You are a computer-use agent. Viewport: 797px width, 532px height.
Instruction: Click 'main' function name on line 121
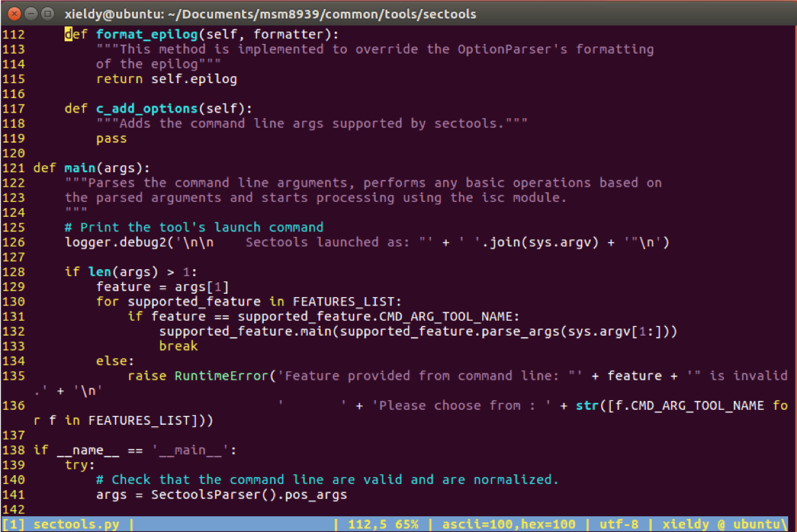click(x=80, y=168)
